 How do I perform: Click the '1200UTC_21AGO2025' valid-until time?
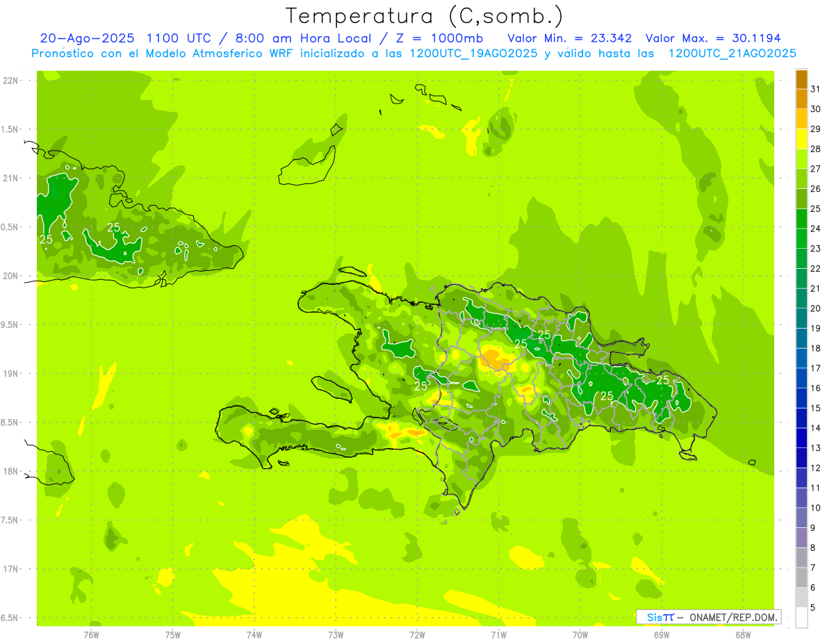tap(732, 53)
